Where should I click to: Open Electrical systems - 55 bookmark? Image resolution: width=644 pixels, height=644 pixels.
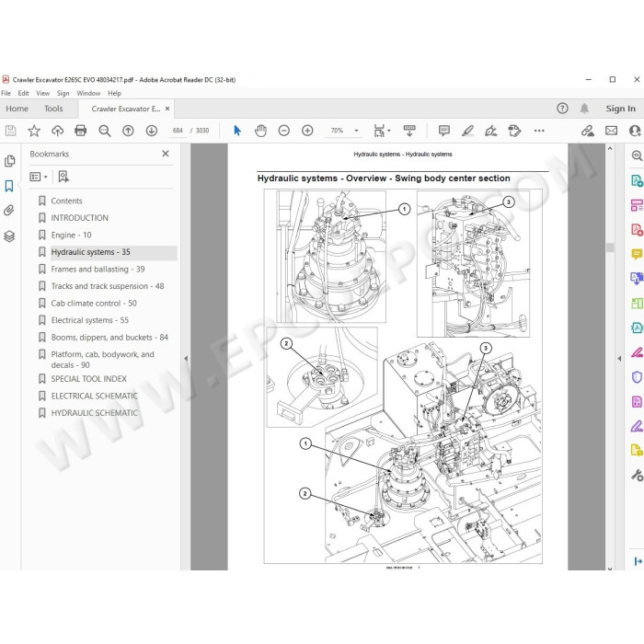point(89,320)
